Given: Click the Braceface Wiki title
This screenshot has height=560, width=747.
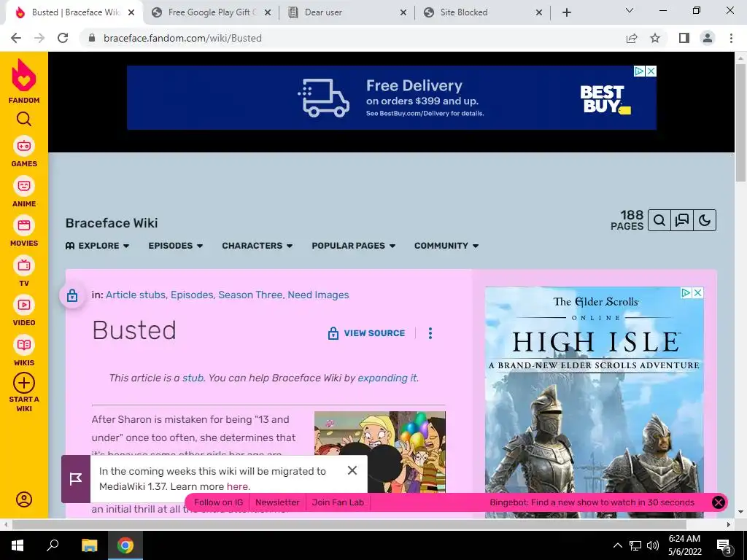Looking at the screenshot, I should (x=112, y=223).
